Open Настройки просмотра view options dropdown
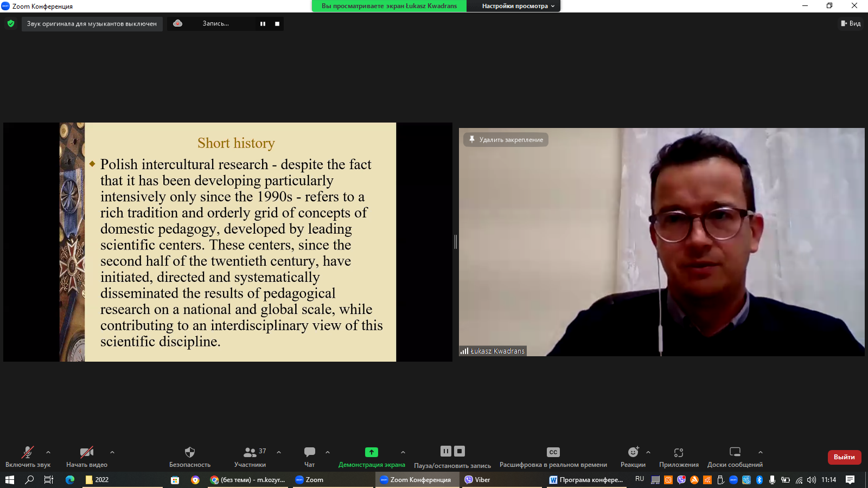 pos(518,6)
